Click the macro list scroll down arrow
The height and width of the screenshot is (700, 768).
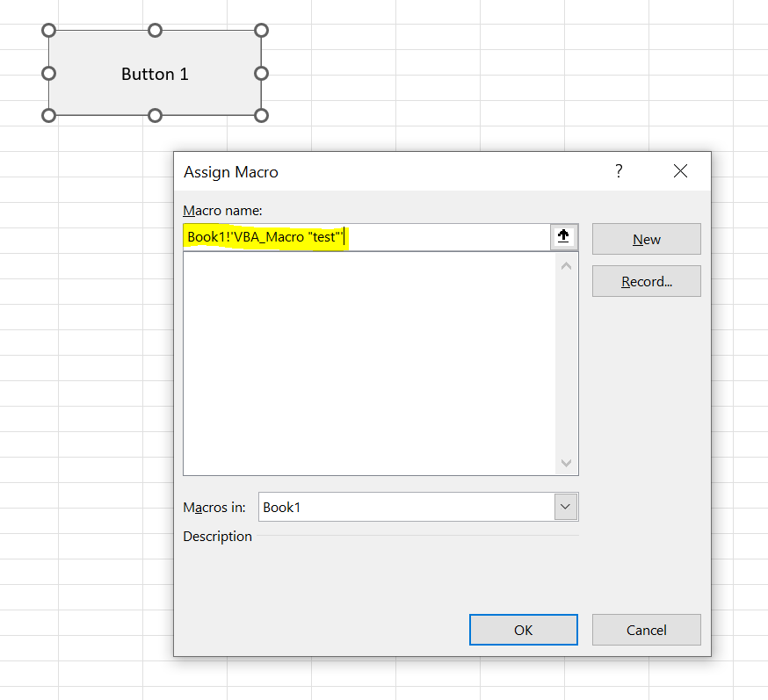coord(566,463)
